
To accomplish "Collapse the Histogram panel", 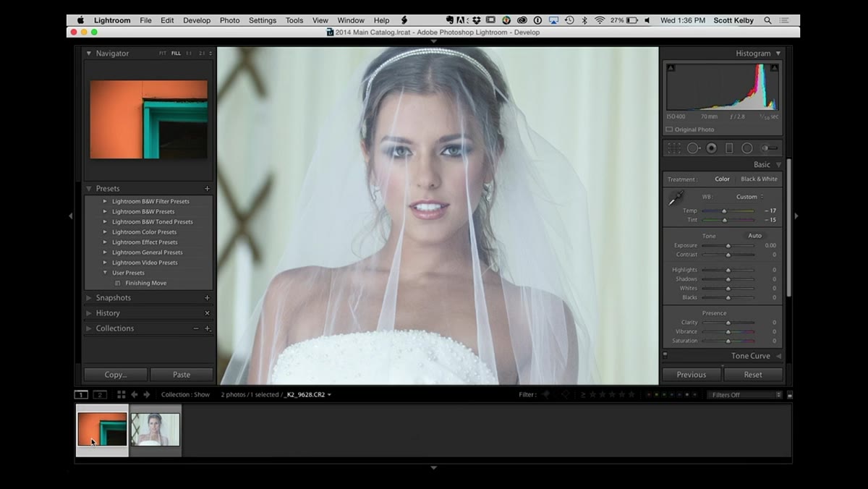I will (x=778, y=54).
